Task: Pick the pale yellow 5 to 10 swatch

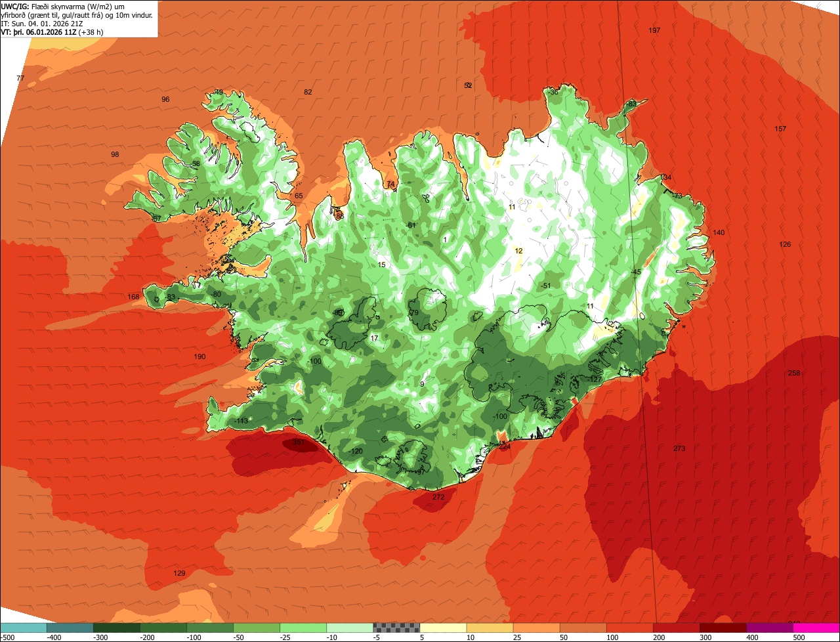Action: (443, 628)
